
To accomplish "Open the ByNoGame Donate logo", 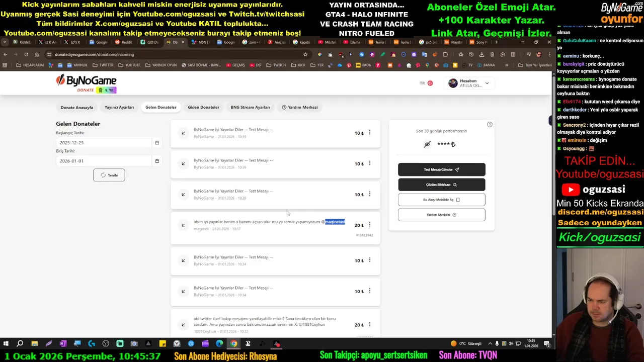I will 86,83.
